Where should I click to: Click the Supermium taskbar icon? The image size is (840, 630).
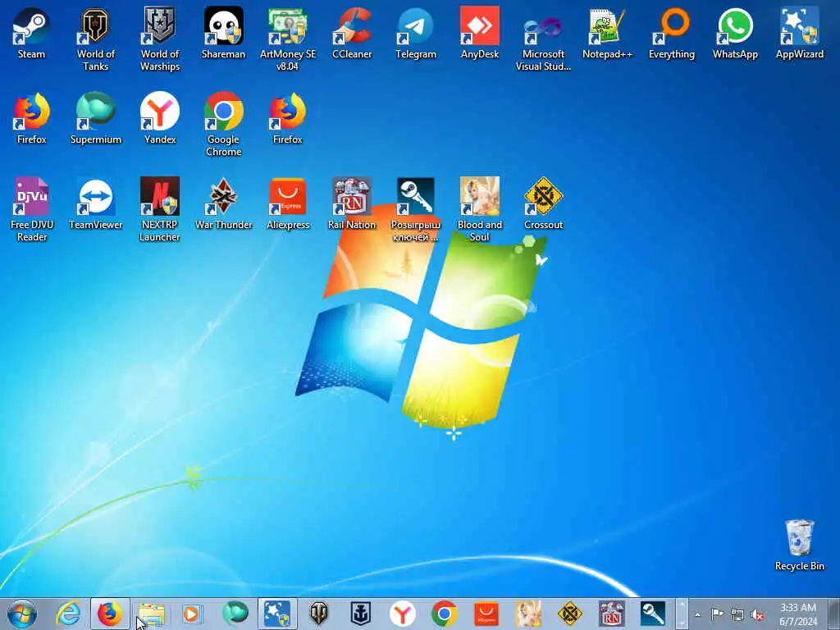click(235, 614)
